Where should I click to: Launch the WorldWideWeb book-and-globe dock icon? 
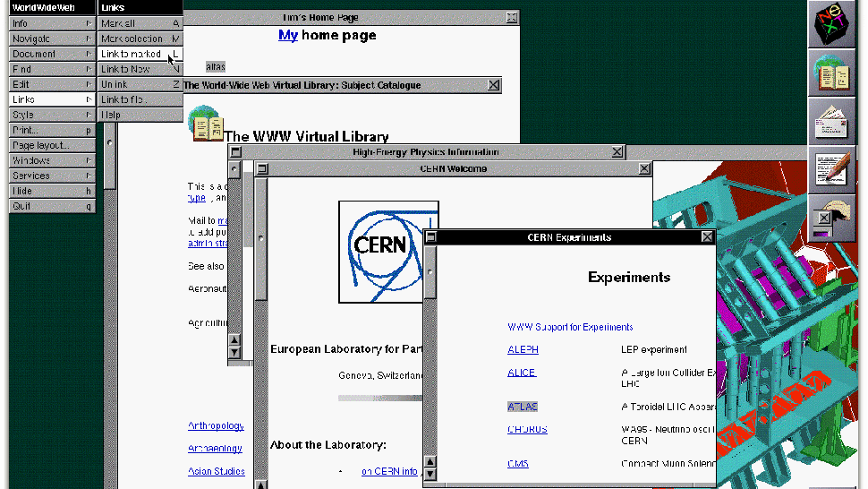coord(831,73)
